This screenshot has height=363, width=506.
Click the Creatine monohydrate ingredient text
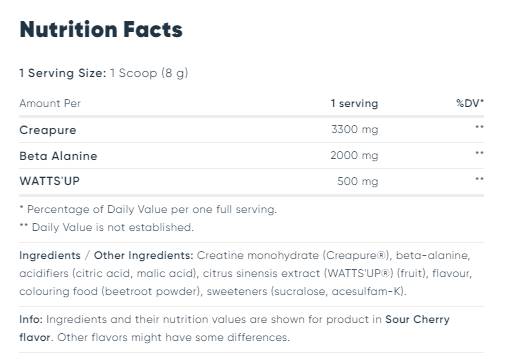click(x=258, y=255)
